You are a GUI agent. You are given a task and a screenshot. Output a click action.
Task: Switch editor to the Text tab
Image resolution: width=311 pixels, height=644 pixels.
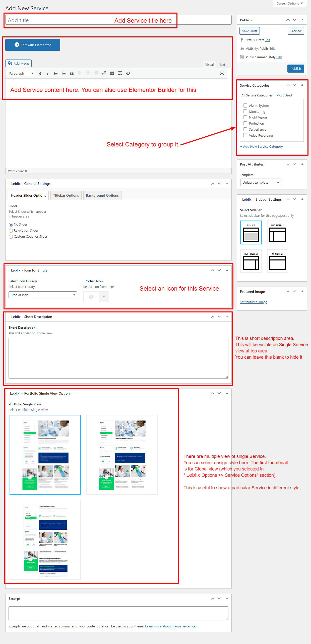222,65
